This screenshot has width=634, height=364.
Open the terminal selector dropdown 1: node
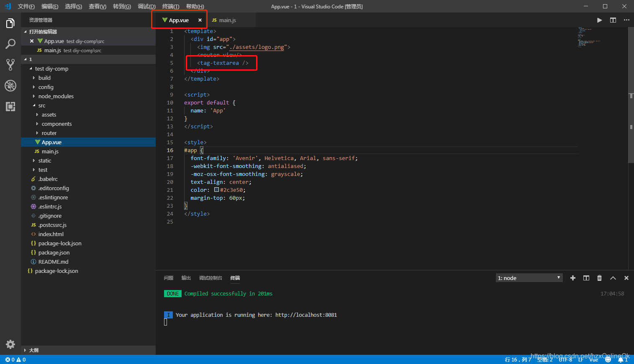[x=529, y=278]
